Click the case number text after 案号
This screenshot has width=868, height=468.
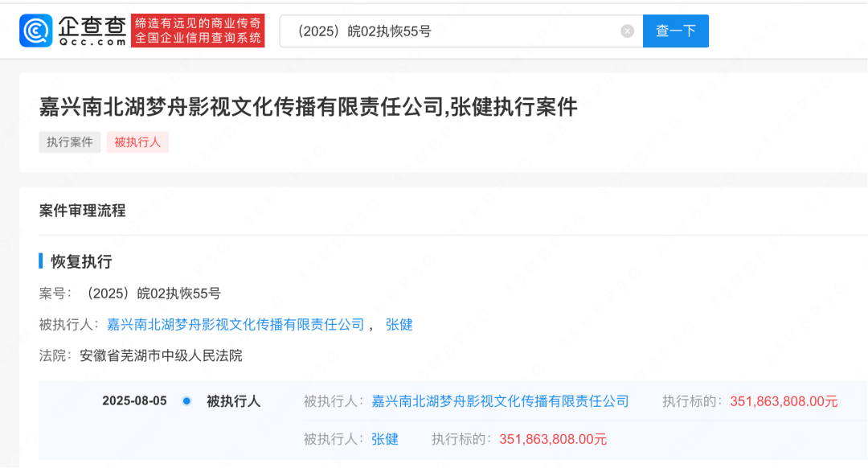(x=152, y=294)
